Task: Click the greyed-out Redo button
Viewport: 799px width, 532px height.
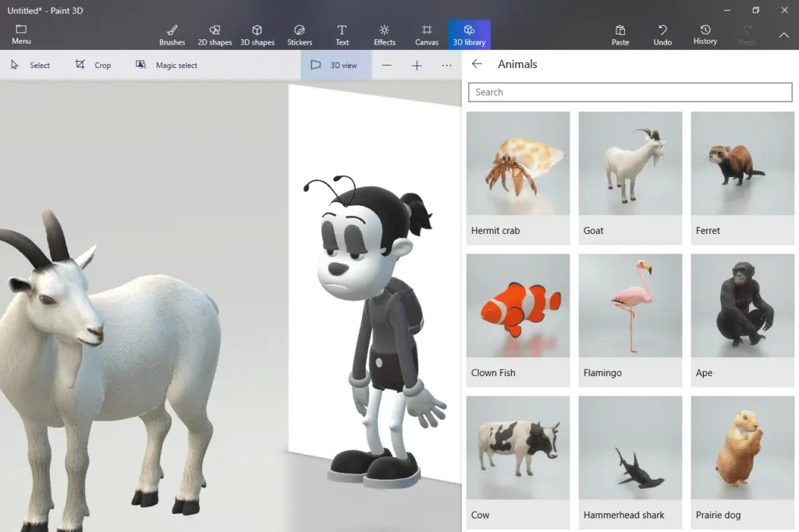Action: pos(748,35)
